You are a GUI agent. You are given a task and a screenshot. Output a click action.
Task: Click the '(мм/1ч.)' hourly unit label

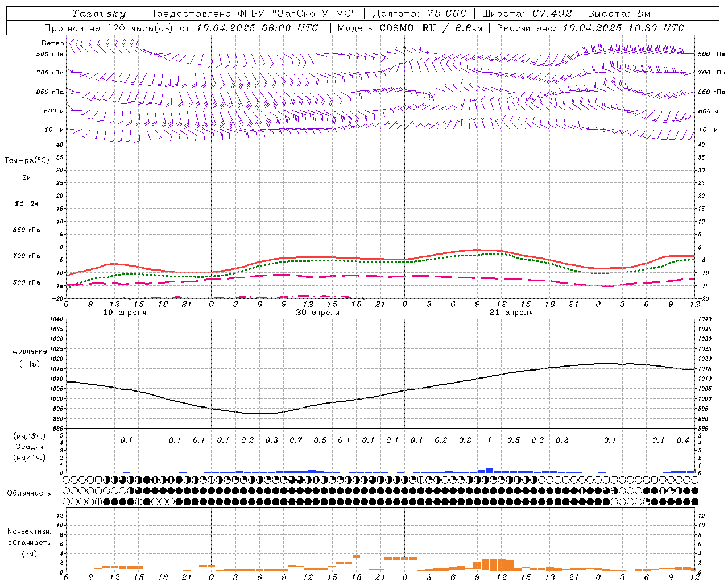pos(30,458)
